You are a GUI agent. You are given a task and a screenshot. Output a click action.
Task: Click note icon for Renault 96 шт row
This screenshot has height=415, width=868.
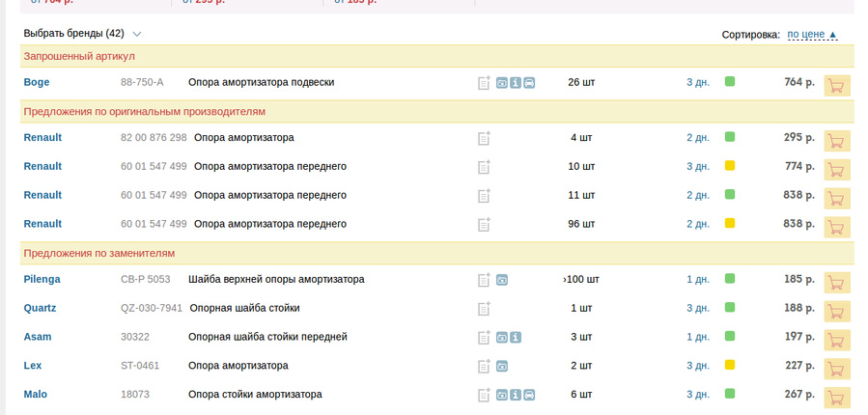pyautogui.click(x=484, y=224)
